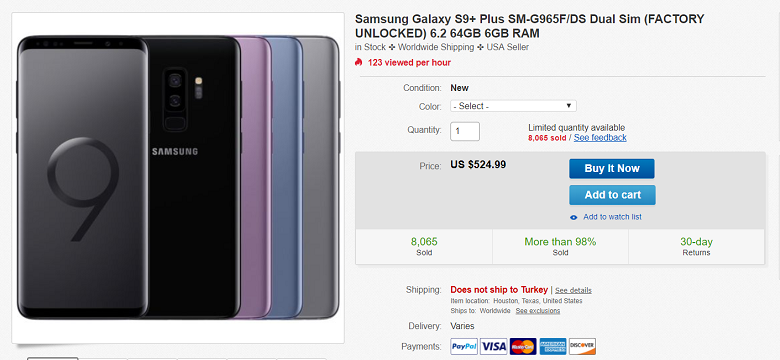Click the red flame viewed-per-hour icon
Screen dimensions: 780x360
click(x=359, y=62)
